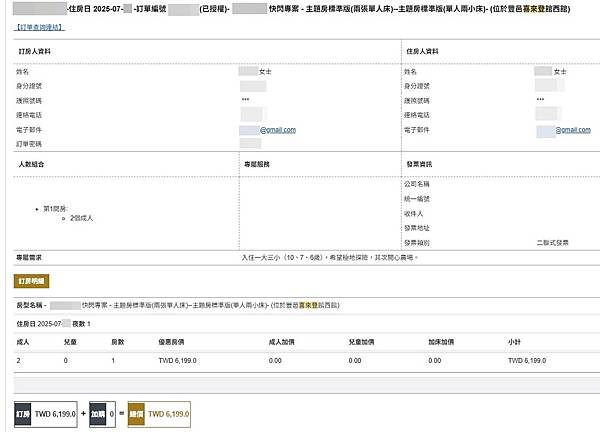Screen dimensions: 600x432
Task: Click the 第1間房 list item
Action: [x=55, y=209]
